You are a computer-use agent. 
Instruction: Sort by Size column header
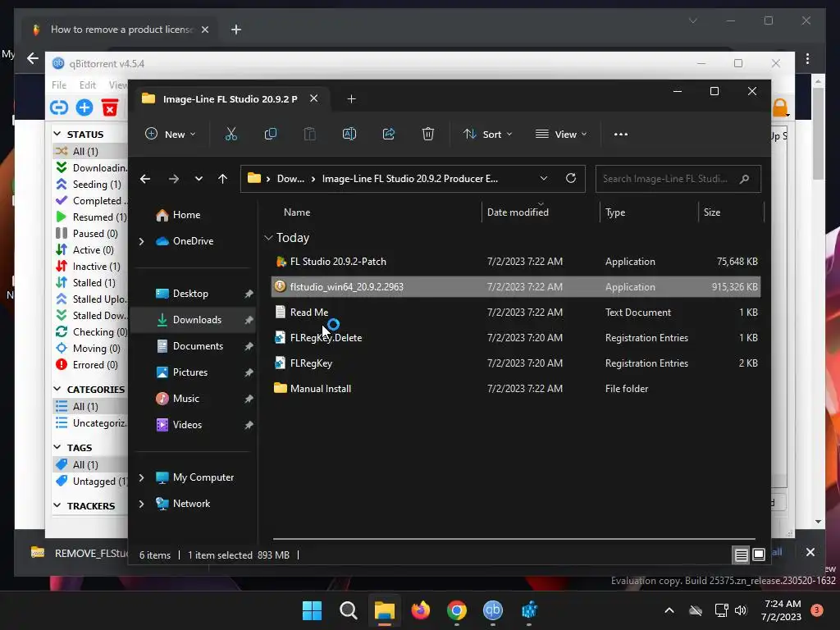tap(711, 212)
